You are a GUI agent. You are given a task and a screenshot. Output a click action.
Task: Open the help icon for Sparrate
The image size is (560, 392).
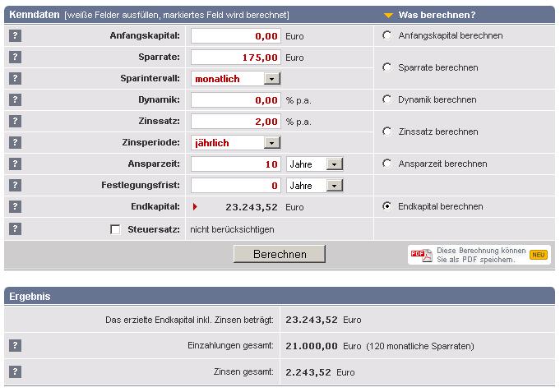[x=15, y=58]
